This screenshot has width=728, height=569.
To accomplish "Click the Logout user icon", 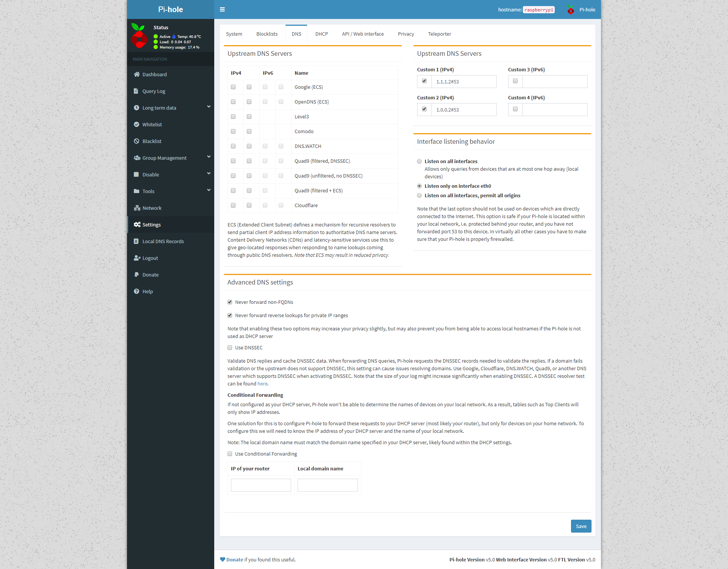I will pos(137,258).
